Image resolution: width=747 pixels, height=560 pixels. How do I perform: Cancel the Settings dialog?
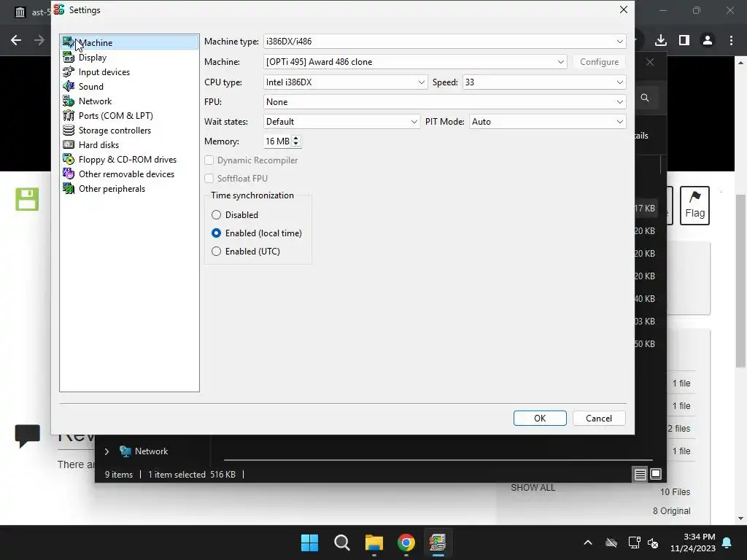[x=599, y=418]
